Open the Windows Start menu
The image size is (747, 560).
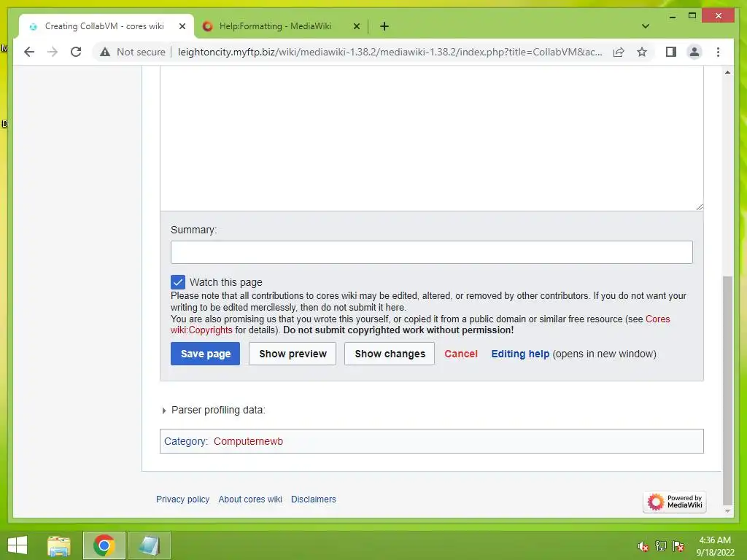click(18, 545)
